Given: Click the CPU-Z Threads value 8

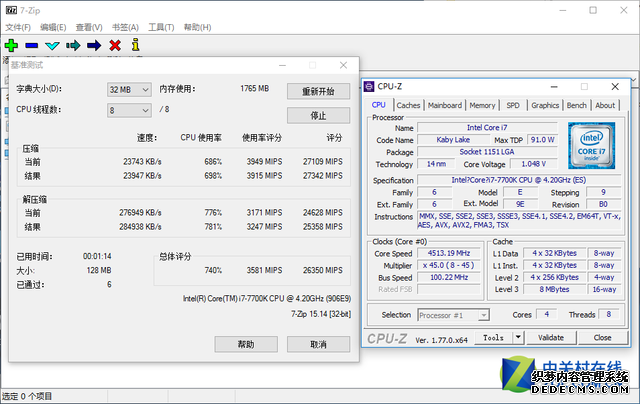Looking at the screenshot, I should pyautogui.click(x=609, y=314).
